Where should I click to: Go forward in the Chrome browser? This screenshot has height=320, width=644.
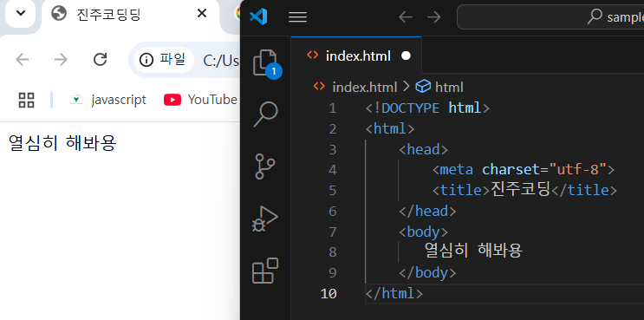tap(61, 60)
